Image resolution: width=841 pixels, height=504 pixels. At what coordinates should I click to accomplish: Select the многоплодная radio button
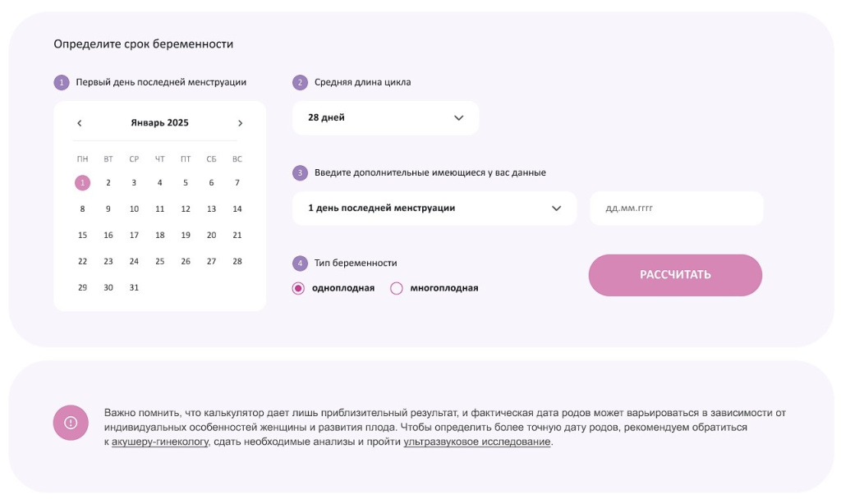(397, 288)
